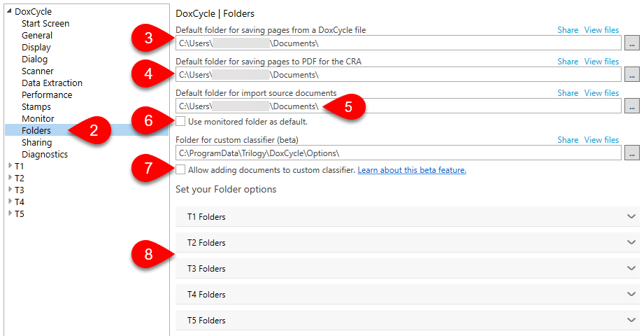
Task: Tick Allow adding documents to custom classifier
Action: tap(180, 169)
